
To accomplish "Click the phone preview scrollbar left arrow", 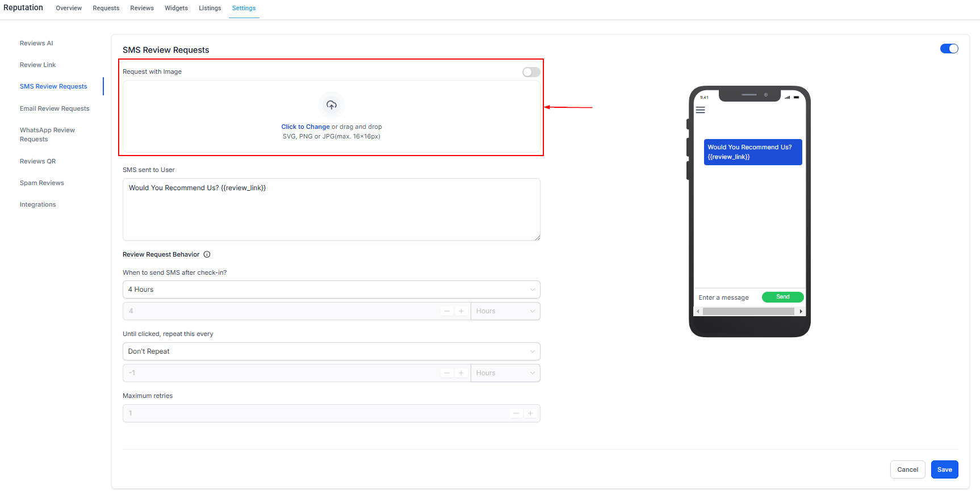I will [x=698, y=311].
